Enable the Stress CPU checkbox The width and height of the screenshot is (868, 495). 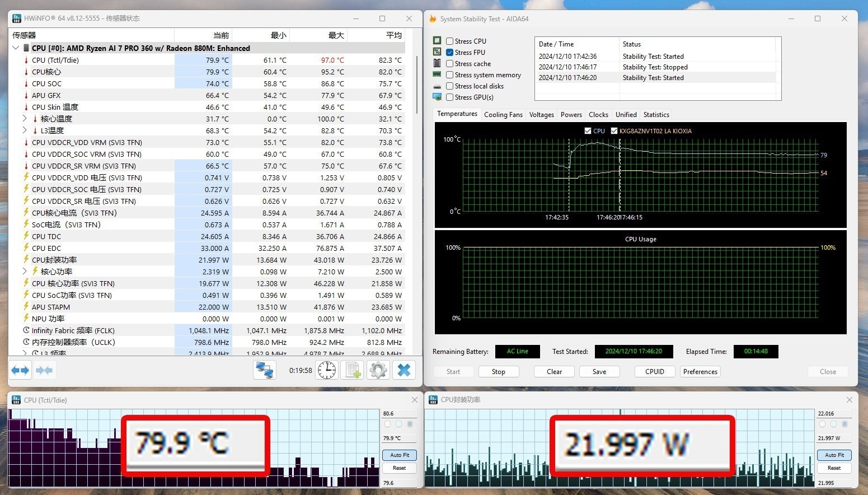(449, 41)
